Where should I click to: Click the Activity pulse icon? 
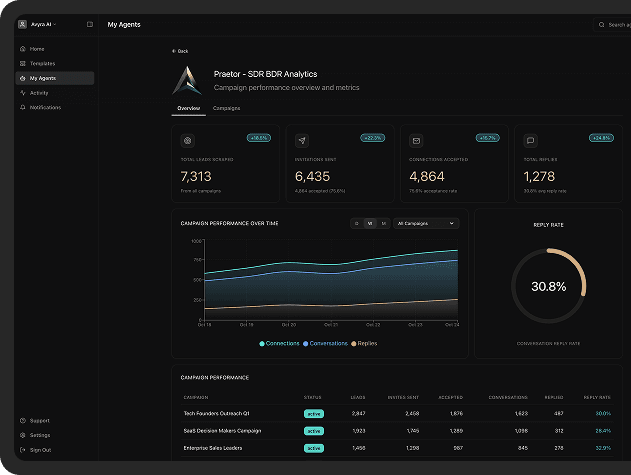click(x=22, y=93)
